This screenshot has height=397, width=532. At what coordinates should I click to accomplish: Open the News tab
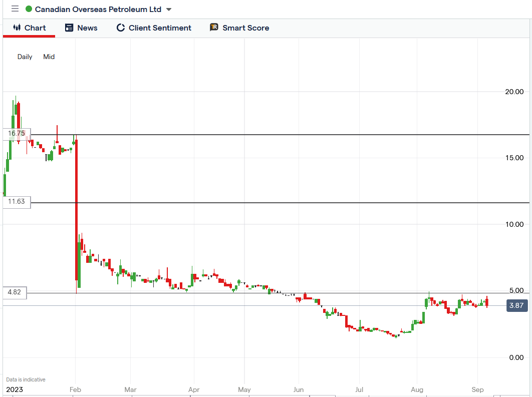tap(81, 28)
